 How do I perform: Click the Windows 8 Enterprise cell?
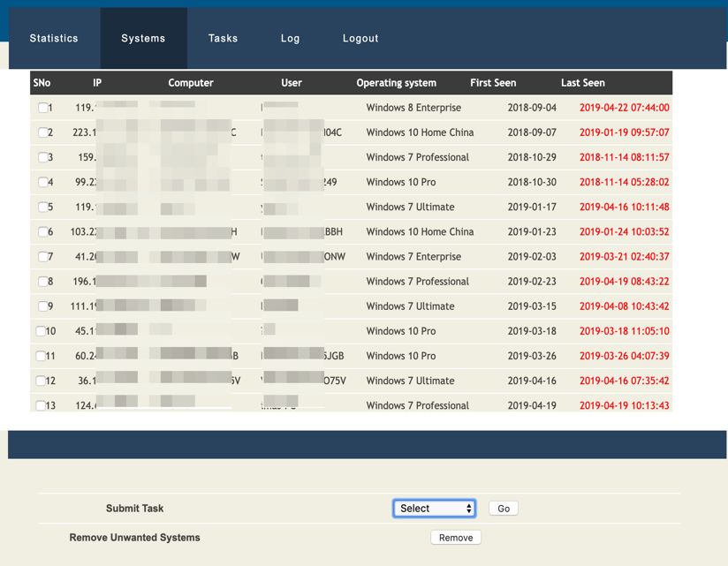point(413,108)
